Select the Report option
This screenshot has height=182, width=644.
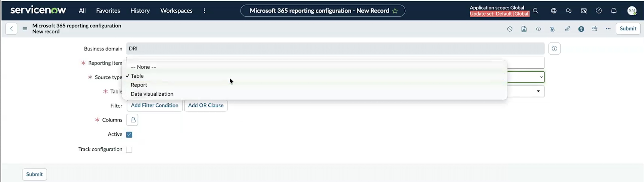pyautogui.click(x=314, y=85)
